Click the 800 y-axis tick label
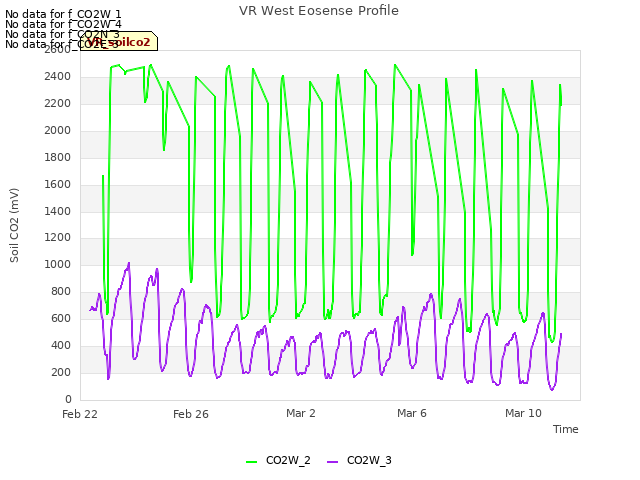This screenshot has height=480, width=640. coord(61,291)
